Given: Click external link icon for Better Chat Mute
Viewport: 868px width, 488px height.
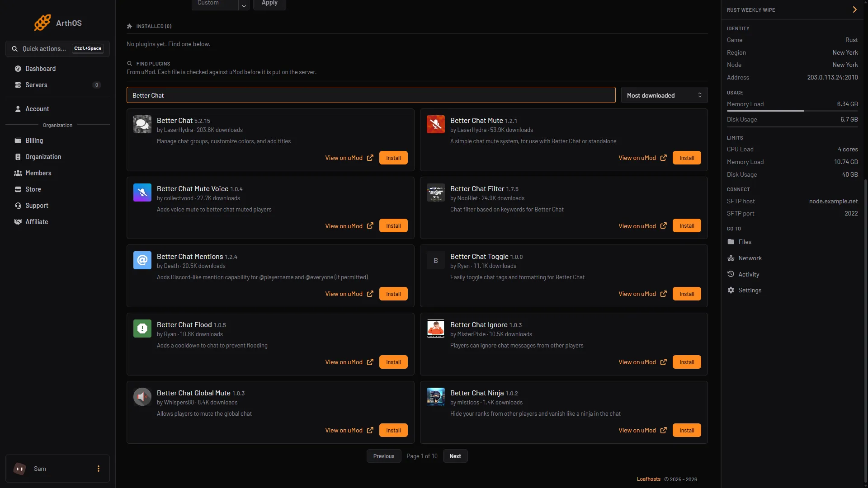Looking at the screenshot, I should point(663,158).
